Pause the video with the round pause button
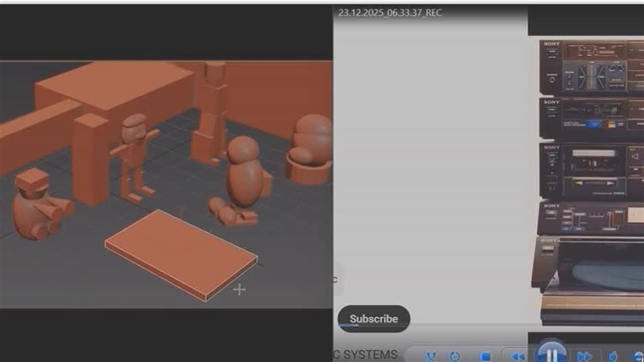Viewport: 644px width, 362px height. pos(551,353)
